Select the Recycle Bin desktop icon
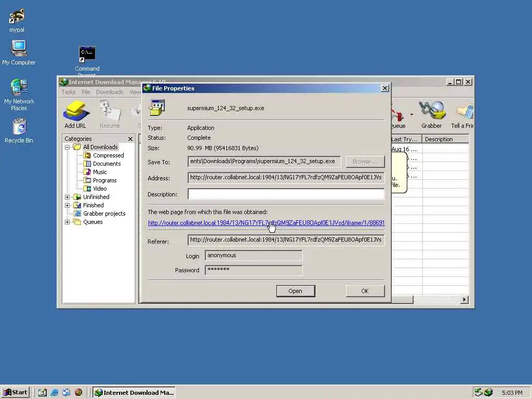This screenshot has width=532, height=399. (19, 130)
